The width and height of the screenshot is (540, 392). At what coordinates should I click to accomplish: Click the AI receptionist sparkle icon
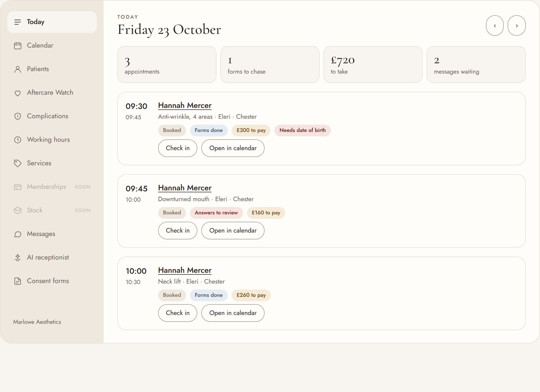18,258
